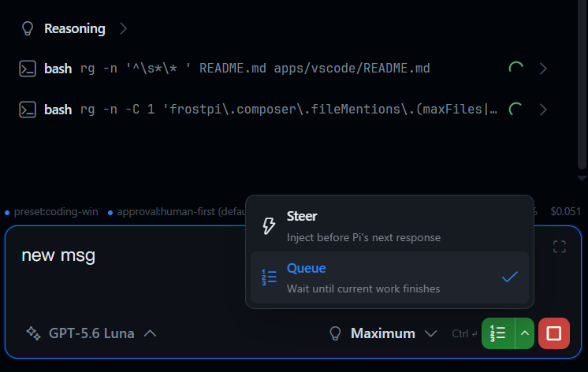Send message with green queue button
The height and width of the screenshot is (372, 588).
click(x=498, y=333)
